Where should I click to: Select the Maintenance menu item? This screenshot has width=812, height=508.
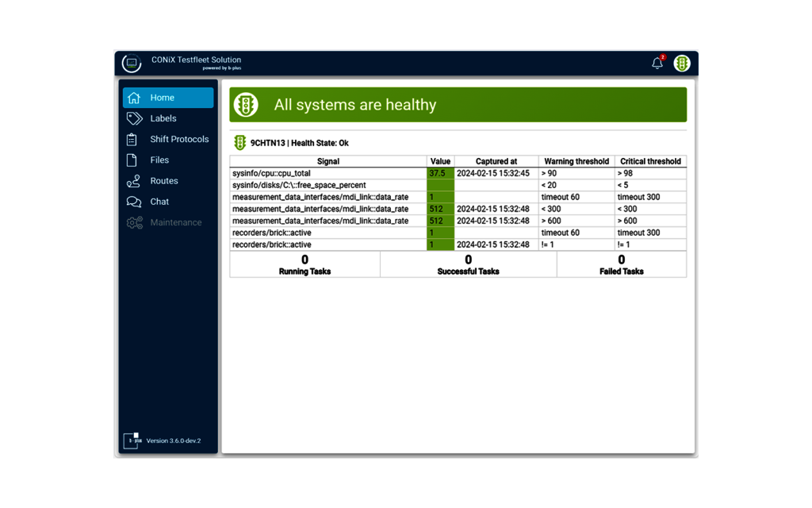pos(168,222)
